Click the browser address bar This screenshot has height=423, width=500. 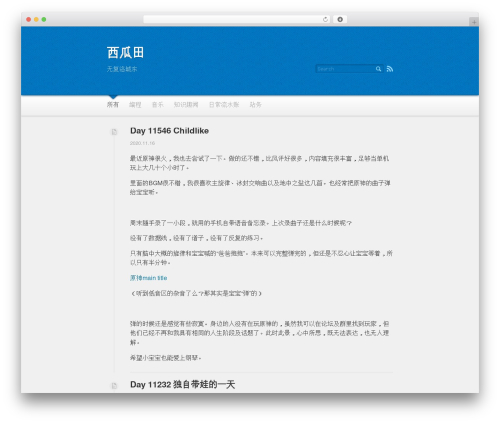236,19
